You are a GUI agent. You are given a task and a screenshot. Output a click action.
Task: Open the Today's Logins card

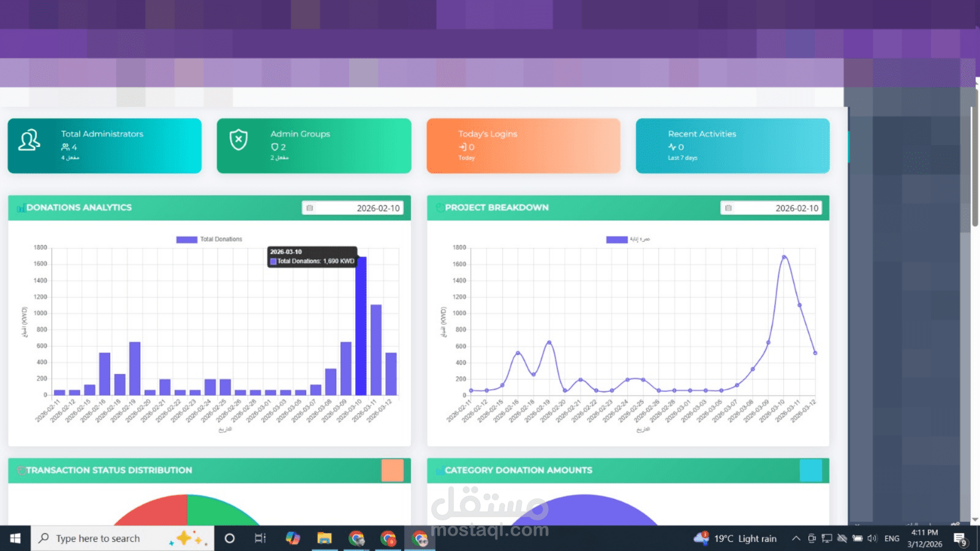(524, 146)
